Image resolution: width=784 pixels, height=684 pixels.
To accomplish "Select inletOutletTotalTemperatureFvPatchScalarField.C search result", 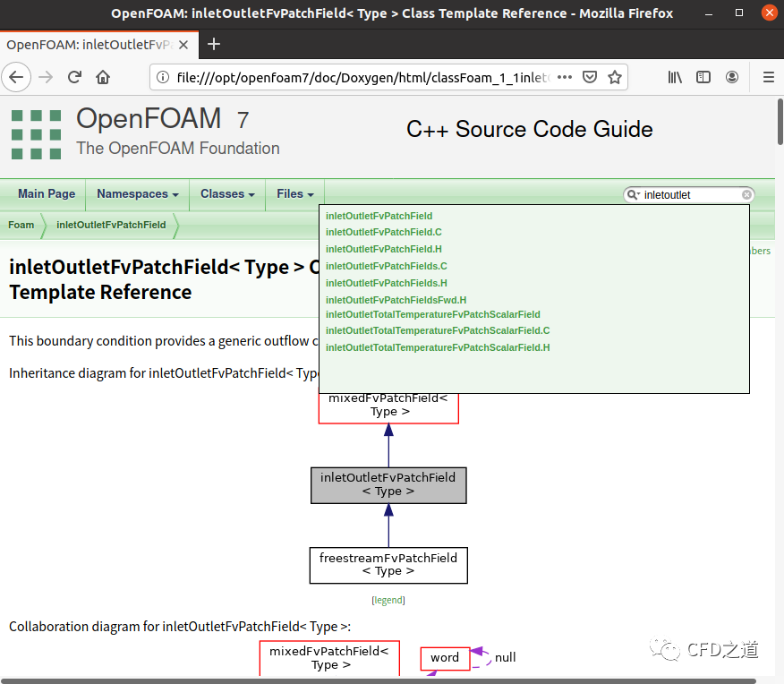I will coord(437,330).
